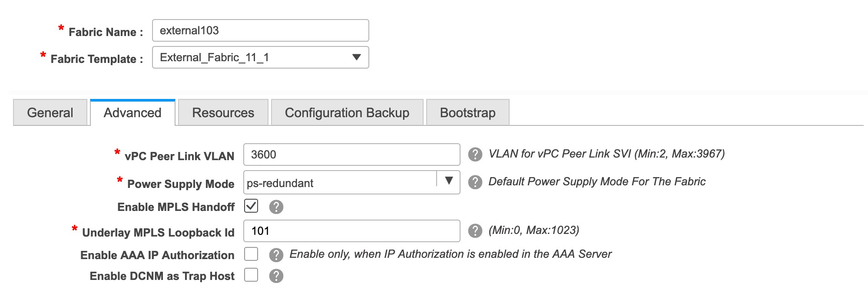Switch to the Resources tab

222,112
